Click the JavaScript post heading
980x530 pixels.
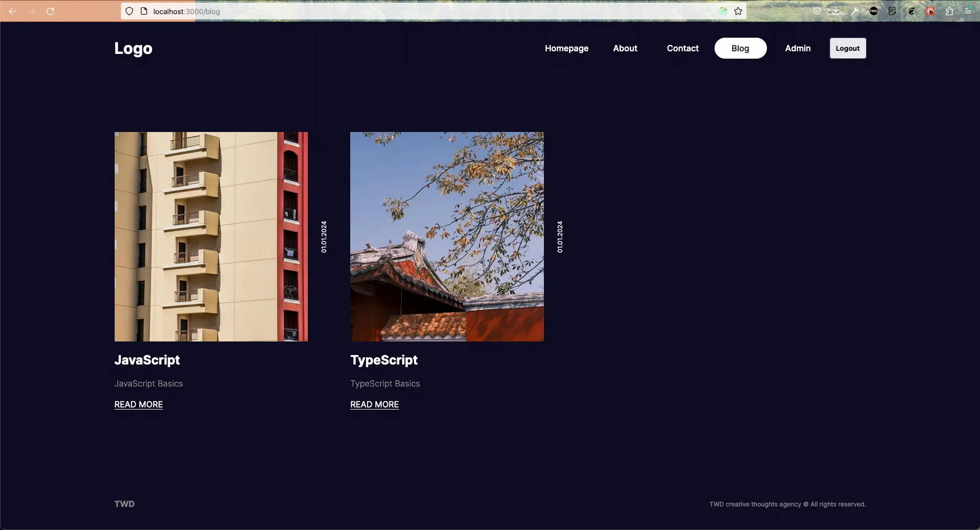(147, 360)
